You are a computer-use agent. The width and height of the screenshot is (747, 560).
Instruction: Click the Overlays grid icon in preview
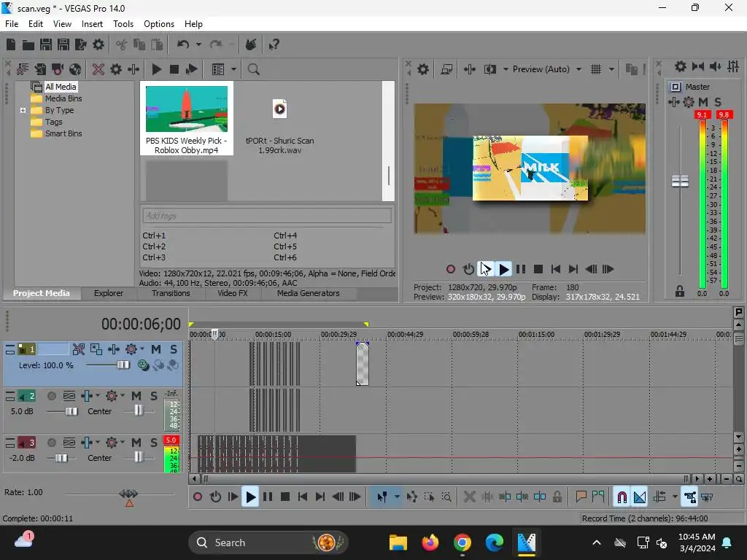596,69
